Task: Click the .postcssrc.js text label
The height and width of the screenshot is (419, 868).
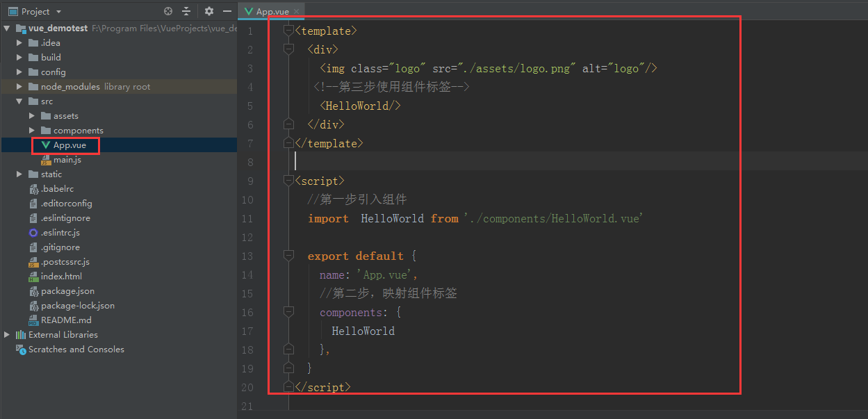Action: pos(65,262)
